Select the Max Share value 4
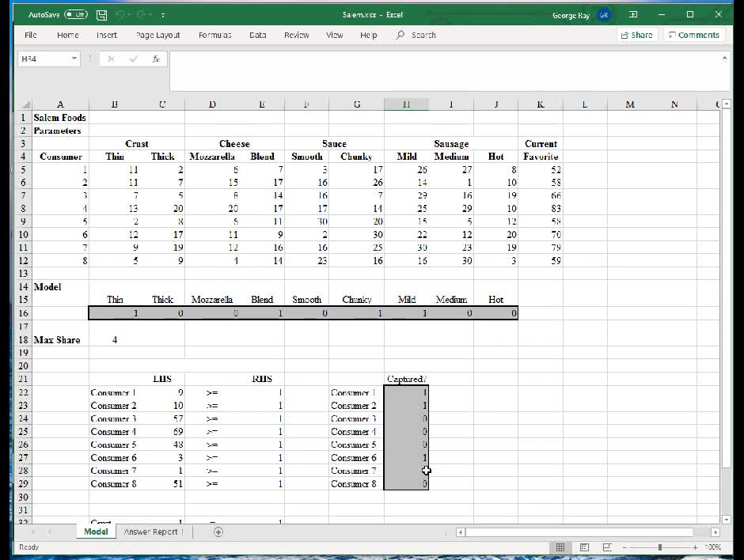This screenshot has width=744, height=560. [x=115, y=340]
